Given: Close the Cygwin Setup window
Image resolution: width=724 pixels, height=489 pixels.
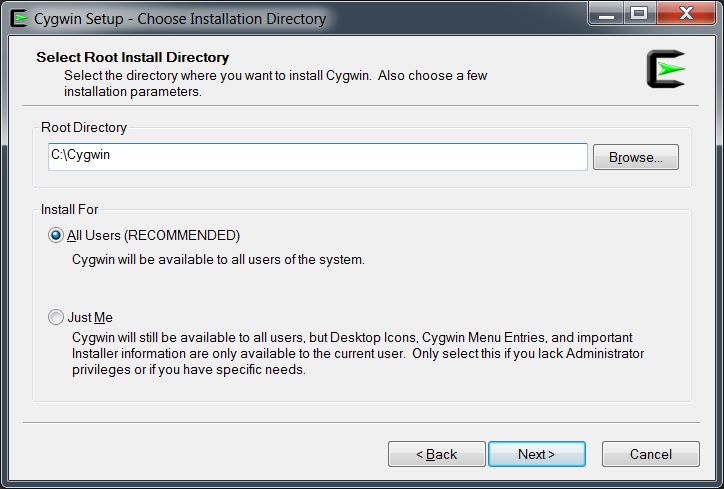Looking at the screenshot, I should 687,13.
